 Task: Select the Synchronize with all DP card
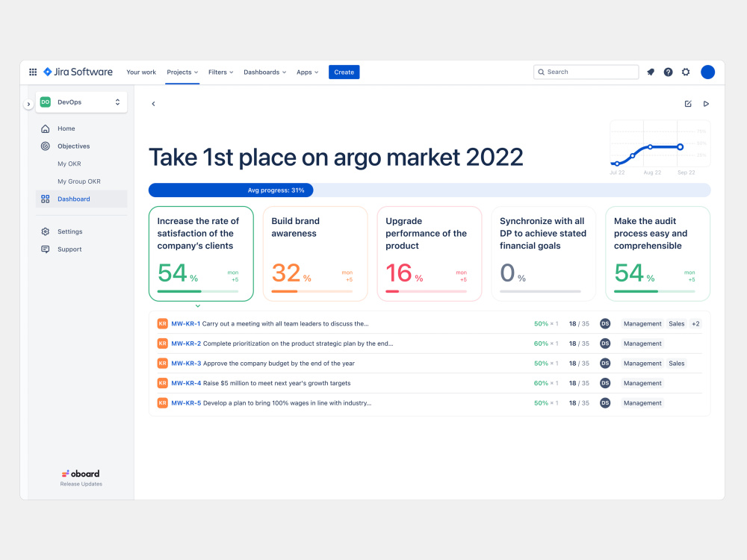tap(543, 254)
